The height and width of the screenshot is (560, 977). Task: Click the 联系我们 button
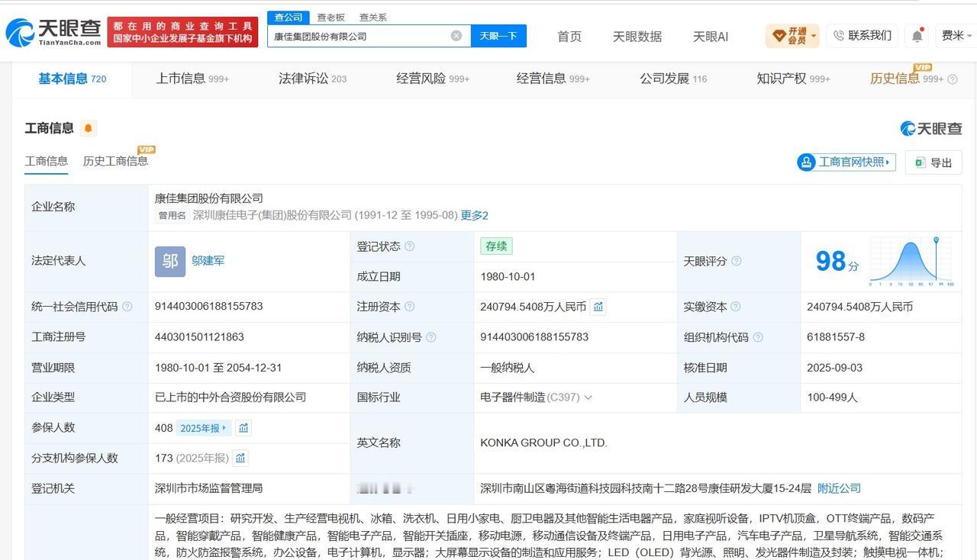[862, 35]
